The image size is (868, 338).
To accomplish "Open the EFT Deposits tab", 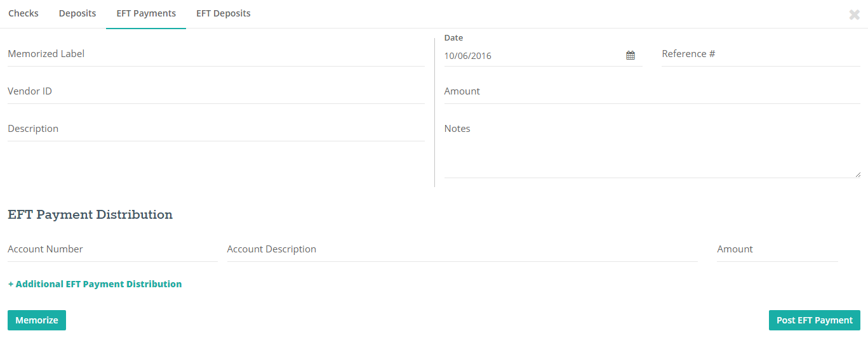I will point(224,13).
